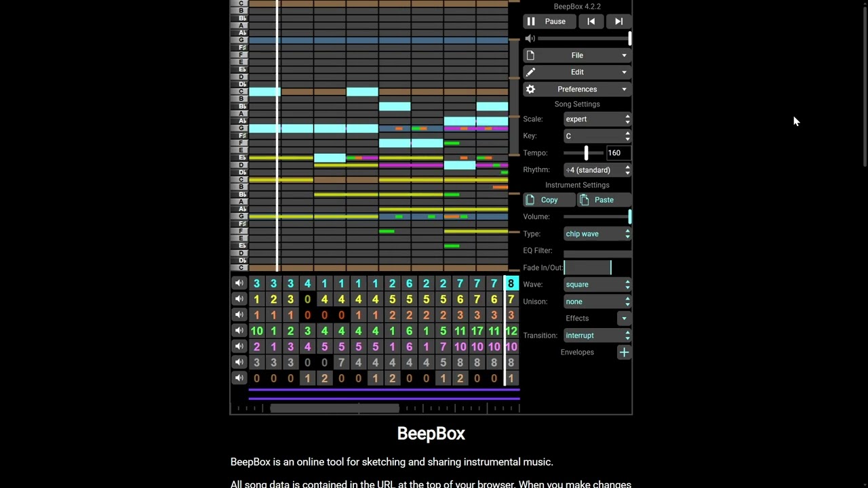
Task: Open the Key dropdown set to C
Action: pyautogui.click(x=597, y=136)
